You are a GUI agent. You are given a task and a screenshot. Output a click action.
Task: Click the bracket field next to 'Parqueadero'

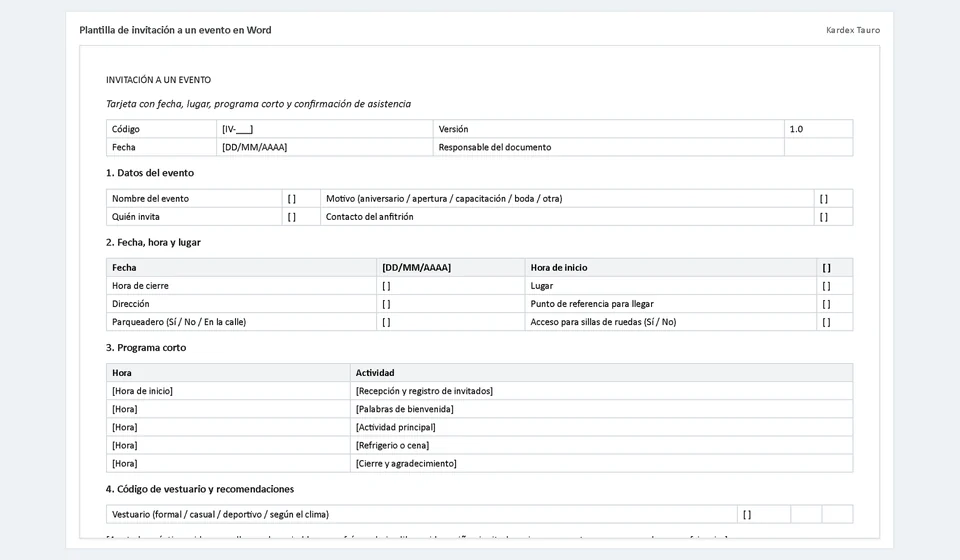click(451, 322)
